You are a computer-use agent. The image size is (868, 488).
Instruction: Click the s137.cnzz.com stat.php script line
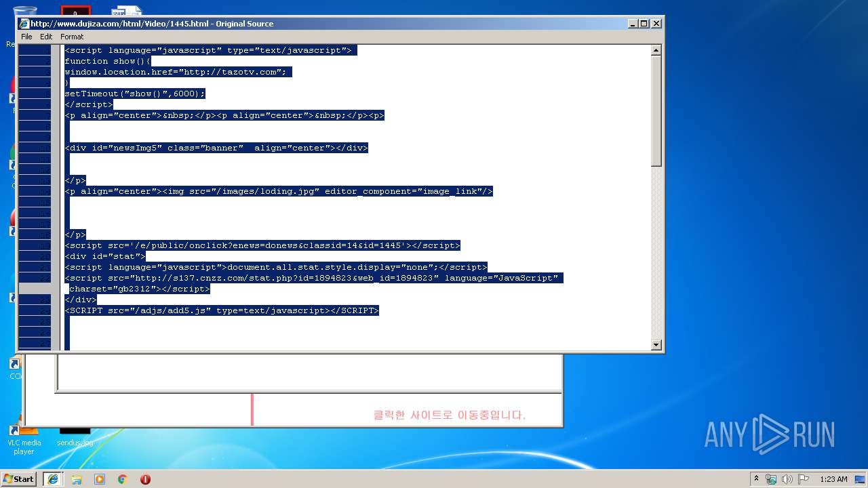[314, 278]
